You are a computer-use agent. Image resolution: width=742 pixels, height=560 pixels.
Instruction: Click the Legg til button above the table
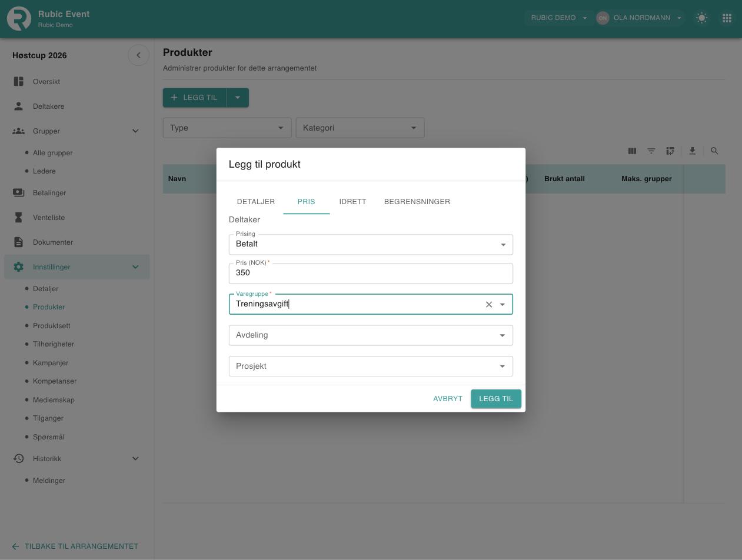[x=195, y=98]
